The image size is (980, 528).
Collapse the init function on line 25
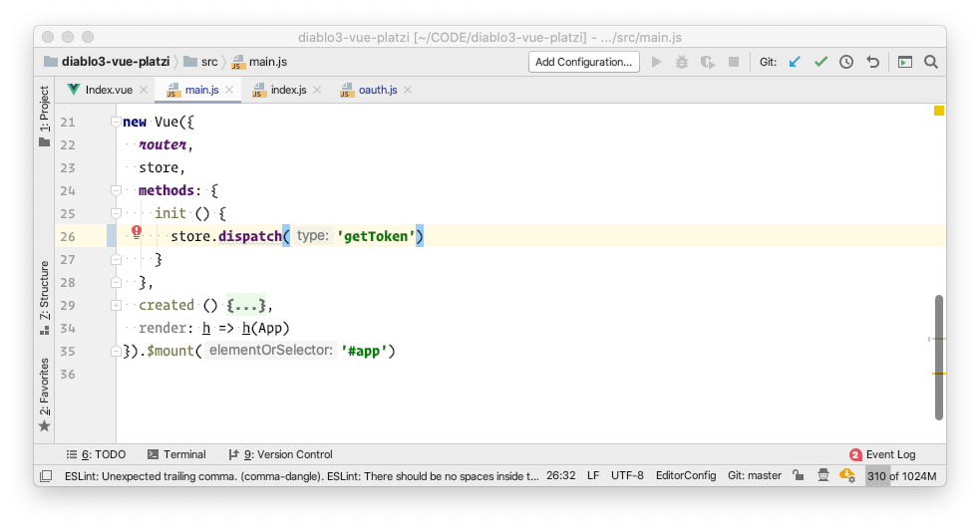pyautogui.click(x=116, y=213)
